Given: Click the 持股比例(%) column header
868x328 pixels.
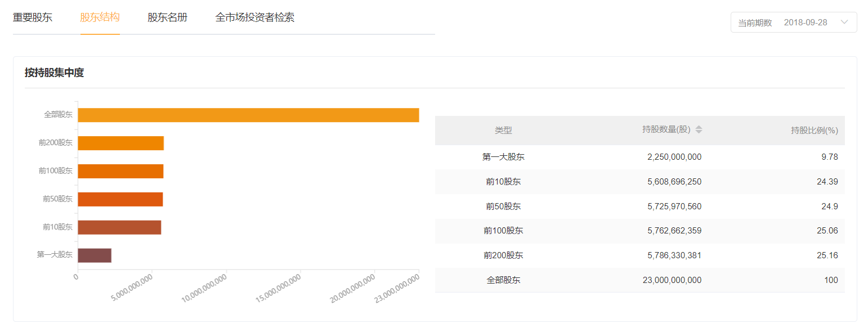Looking at the screenshot, I should [814, 130].
